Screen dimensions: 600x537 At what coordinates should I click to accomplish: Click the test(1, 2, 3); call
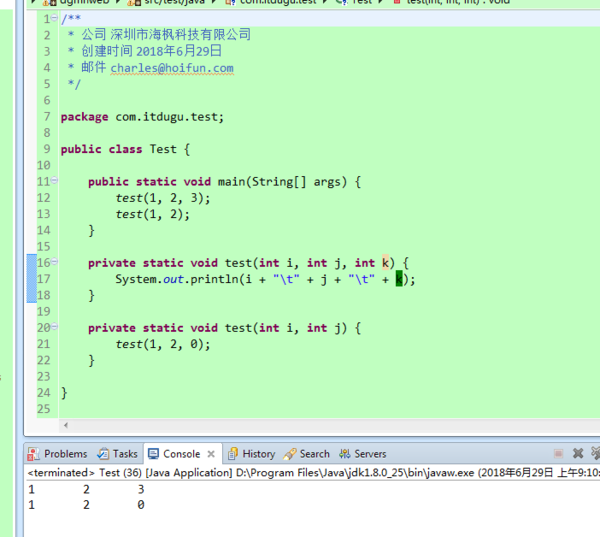(x=163, y=198)
